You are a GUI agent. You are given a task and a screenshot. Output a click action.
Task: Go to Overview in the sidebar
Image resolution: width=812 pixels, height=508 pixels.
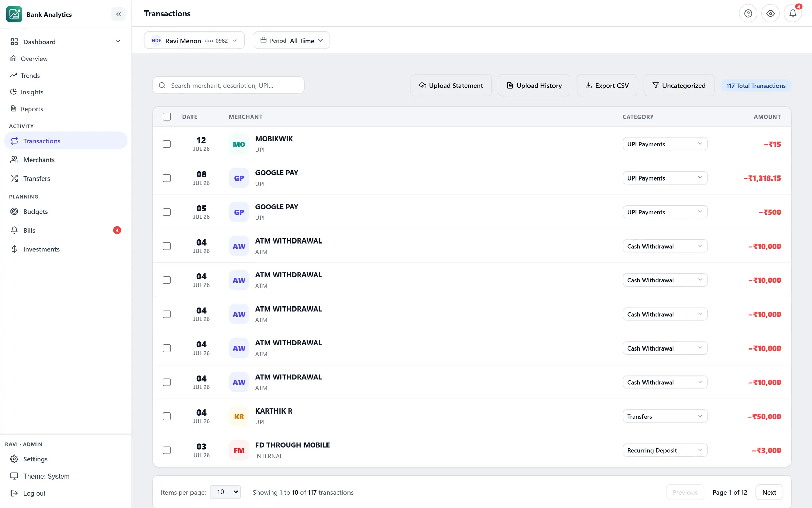(x=34, y=59)
